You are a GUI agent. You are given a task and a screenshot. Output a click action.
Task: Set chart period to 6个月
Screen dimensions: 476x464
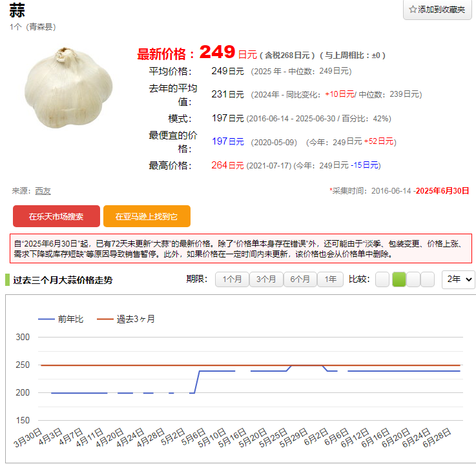tap(300, 279)
